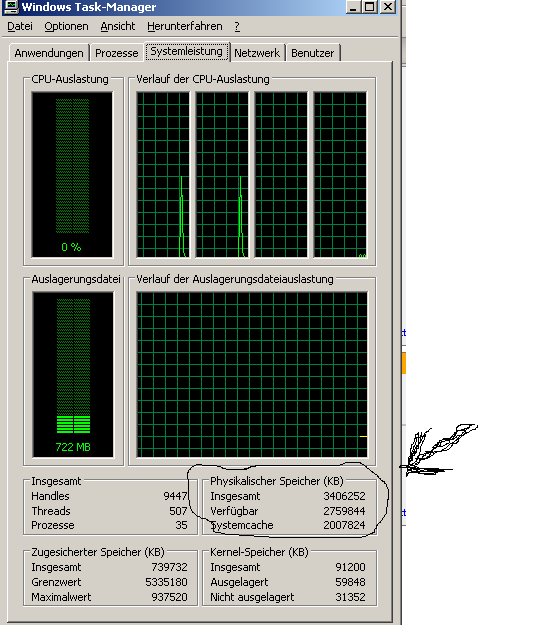Click the CPU-Auslastung 0 % gauge
Image resolution: width=534 pixels, height=625 pixels.
72,175
